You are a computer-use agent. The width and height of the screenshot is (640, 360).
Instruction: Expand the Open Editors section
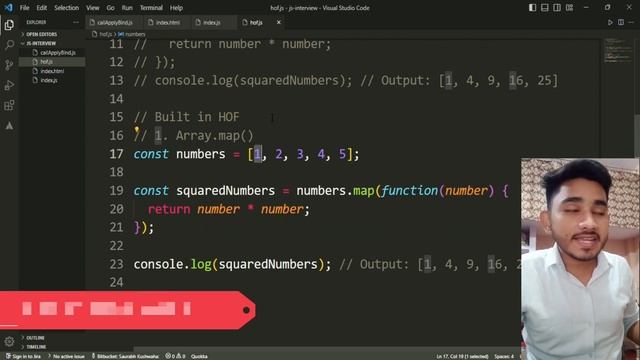click(52, 34)
